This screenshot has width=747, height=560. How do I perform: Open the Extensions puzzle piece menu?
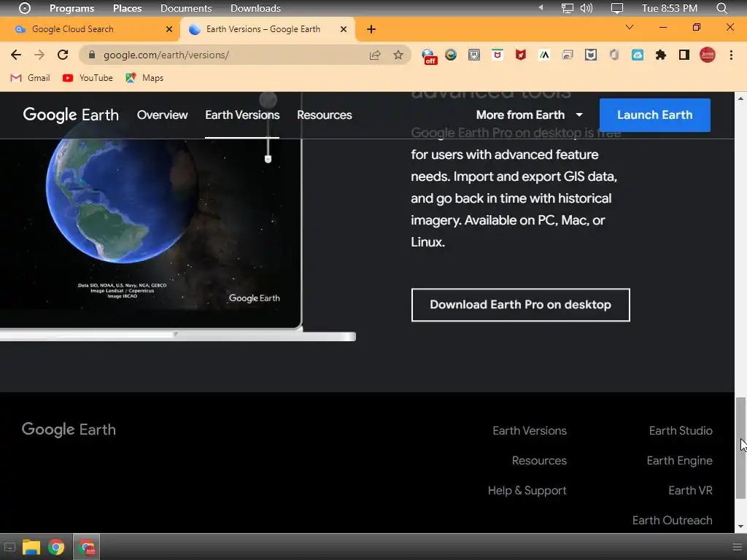click(x=661, y=55)
